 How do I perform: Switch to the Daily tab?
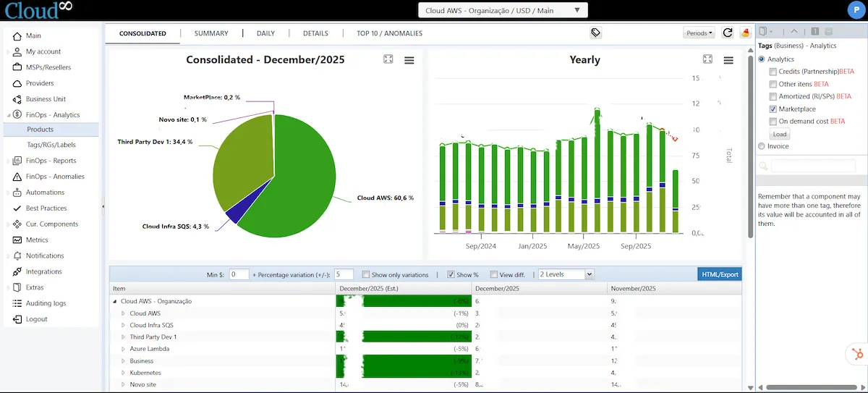[265, 33]
